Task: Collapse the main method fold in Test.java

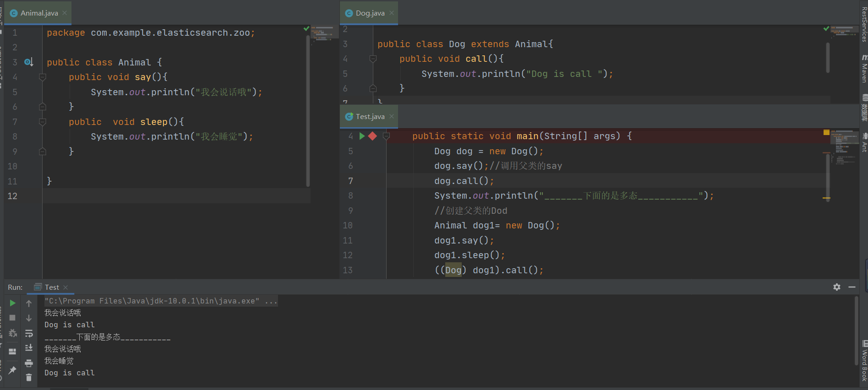Action: tap(386, 136)
